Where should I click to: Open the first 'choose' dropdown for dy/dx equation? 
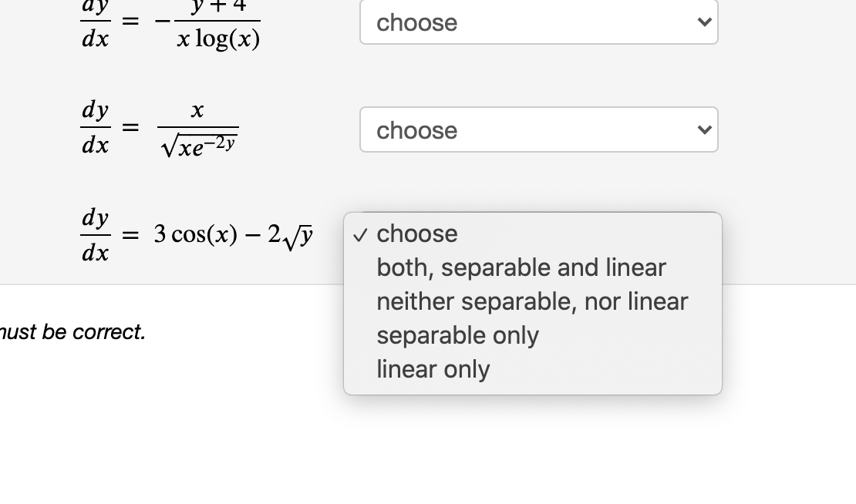tap(538, 22)
